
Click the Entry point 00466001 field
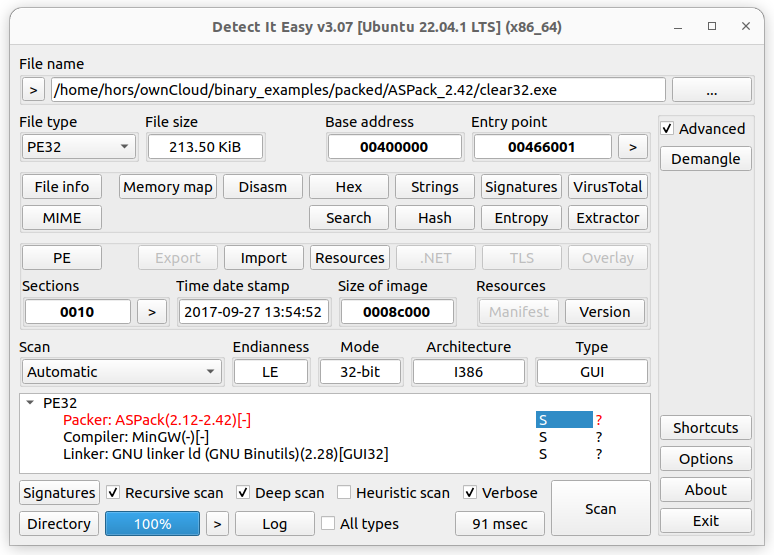(x=542, y=147)
